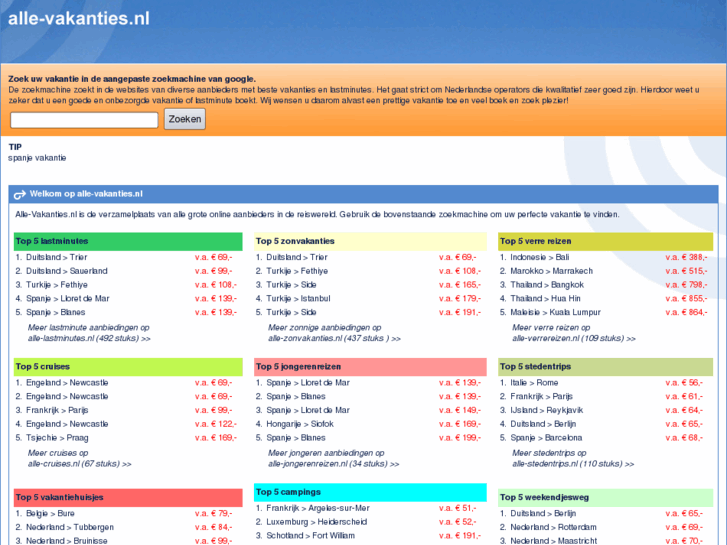Image resolution: width=727 pixels, height=545 pixels.
Task: Open Duitsland > Trier under Top 5 zonvakanties
Action: (x=297, y=257)
